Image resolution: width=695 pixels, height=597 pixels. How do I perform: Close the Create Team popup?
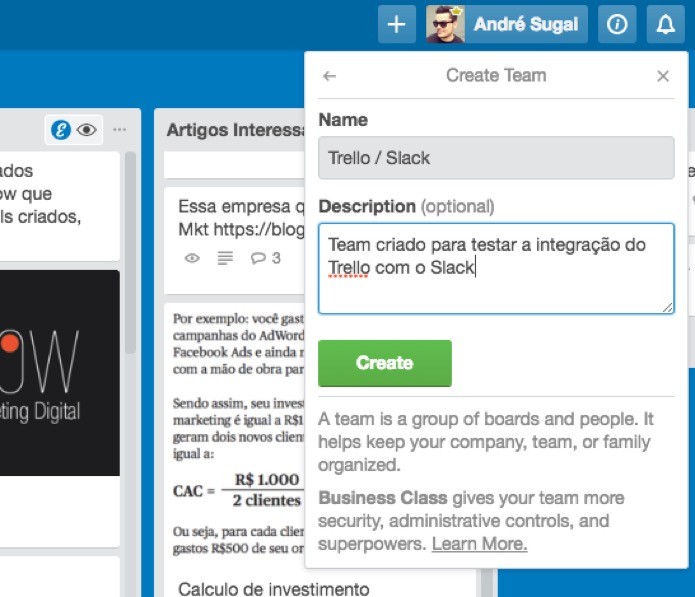(x=663, y=76)
